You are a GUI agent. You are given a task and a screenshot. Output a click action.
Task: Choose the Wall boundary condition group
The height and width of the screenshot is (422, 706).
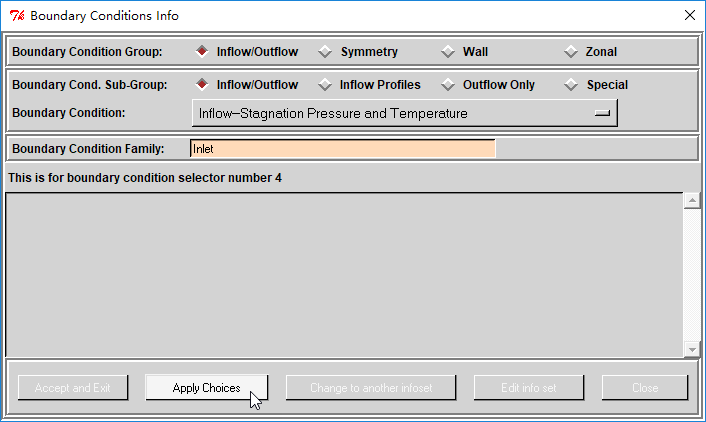tap(448, 52)
